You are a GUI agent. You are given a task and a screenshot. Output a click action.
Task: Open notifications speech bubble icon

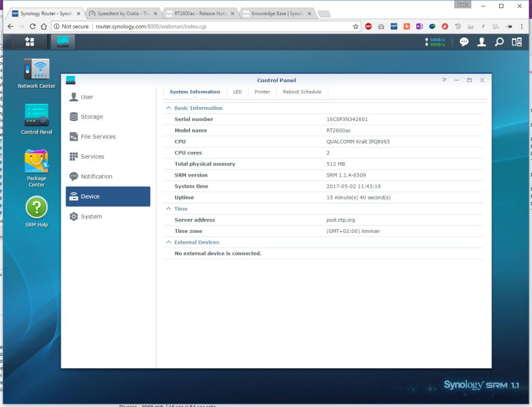(x=464, y=42)
